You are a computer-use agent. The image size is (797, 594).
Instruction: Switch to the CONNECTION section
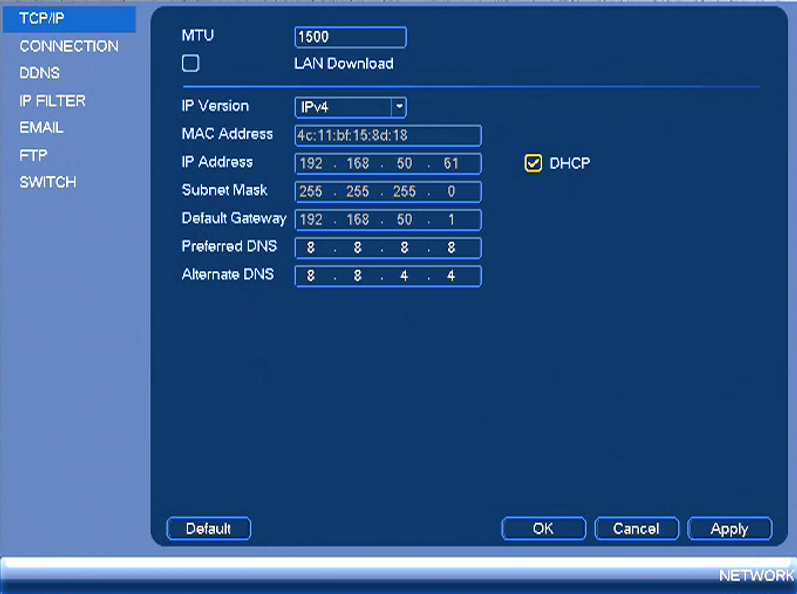tap(69, 46)
